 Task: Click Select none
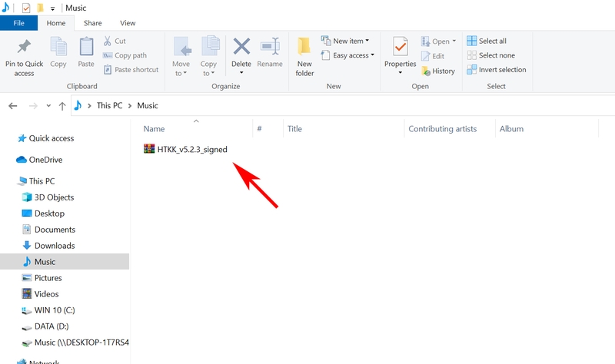[491, 55]
